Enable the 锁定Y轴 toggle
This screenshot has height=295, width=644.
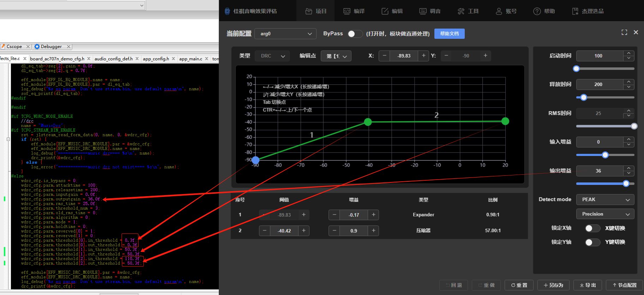pos(592,242)
